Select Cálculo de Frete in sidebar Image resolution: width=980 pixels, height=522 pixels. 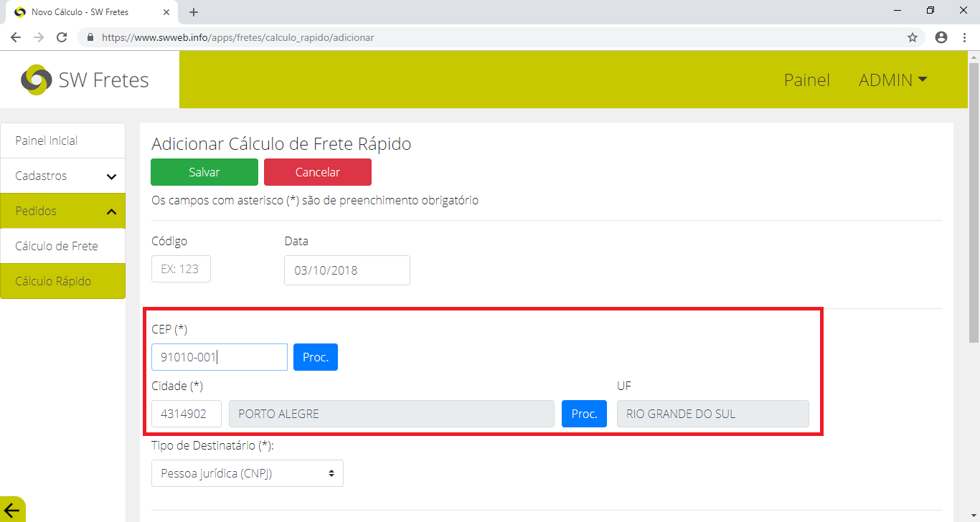point(62,246)
